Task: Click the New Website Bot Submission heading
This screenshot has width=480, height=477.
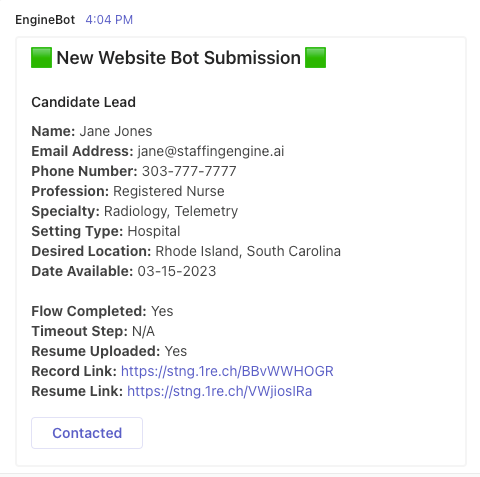Action: tap(178, 58)
